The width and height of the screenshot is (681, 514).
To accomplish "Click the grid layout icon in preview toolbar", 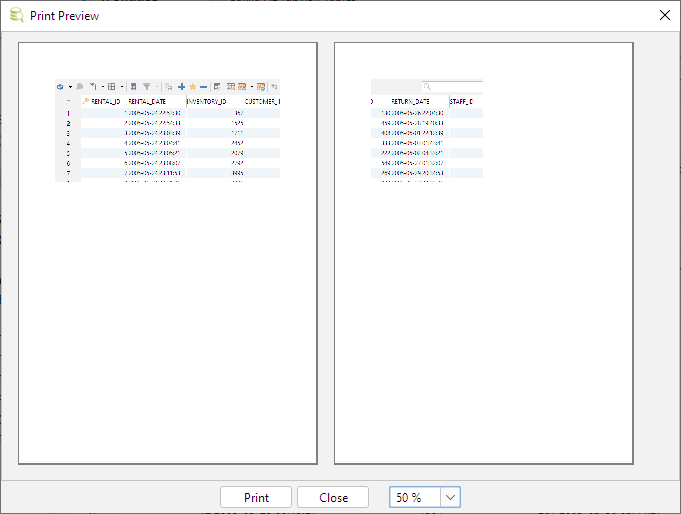I will [112, 87].
